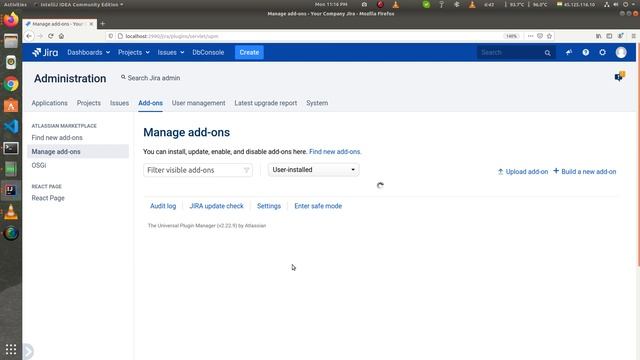Launch Google Chrome from the dock

click(x=11, y=84)
